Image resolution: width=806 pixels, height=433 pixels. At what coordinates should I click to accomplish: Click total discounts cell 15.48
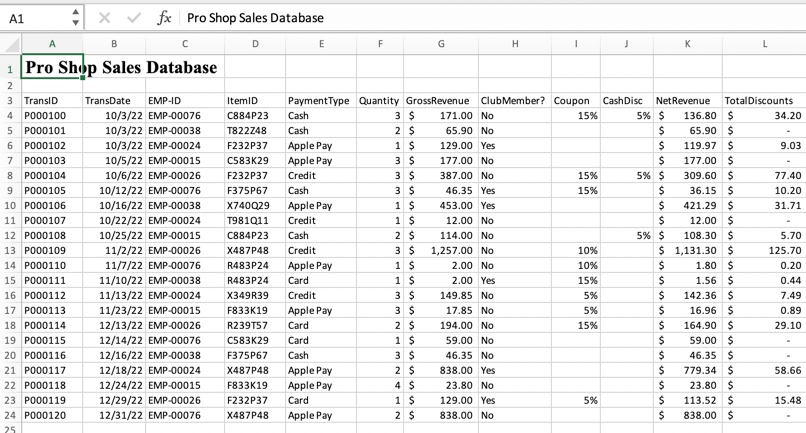(764, 400)
